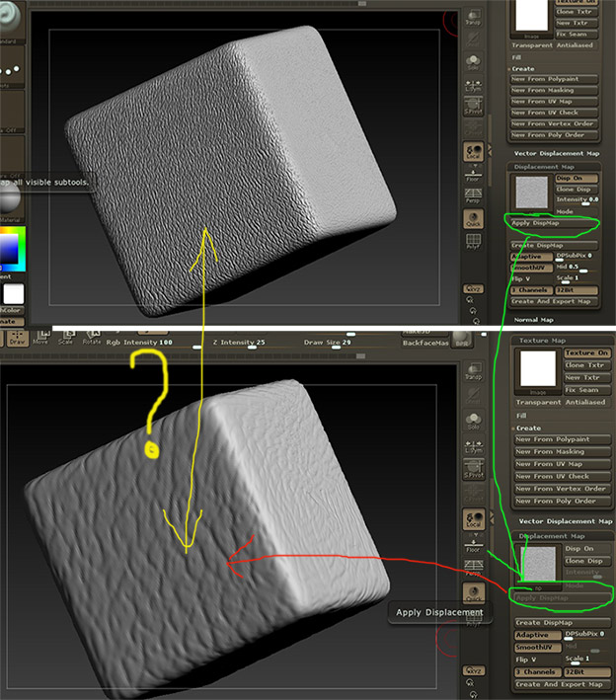Toggle Quick icon in bottom screenshot
The image size is (616, 700).
[473, 592]
